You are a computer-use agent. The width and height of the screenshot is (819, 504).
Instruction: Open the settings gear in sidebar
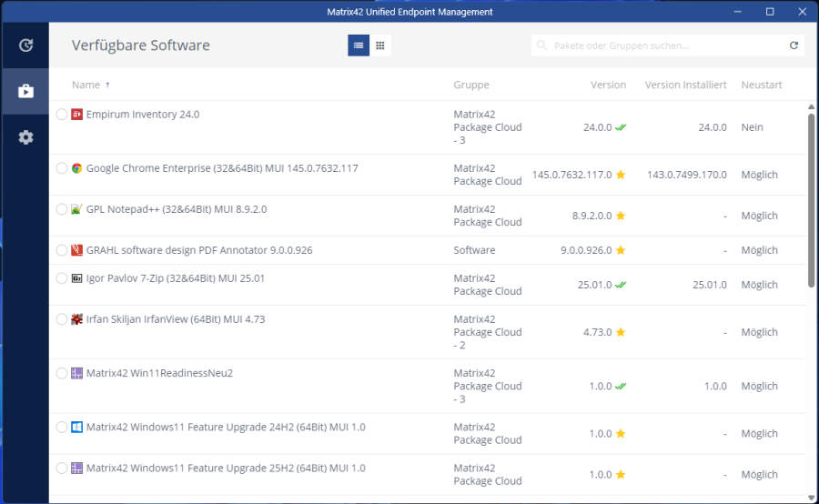pyautogui.click(x=25, y=137)
